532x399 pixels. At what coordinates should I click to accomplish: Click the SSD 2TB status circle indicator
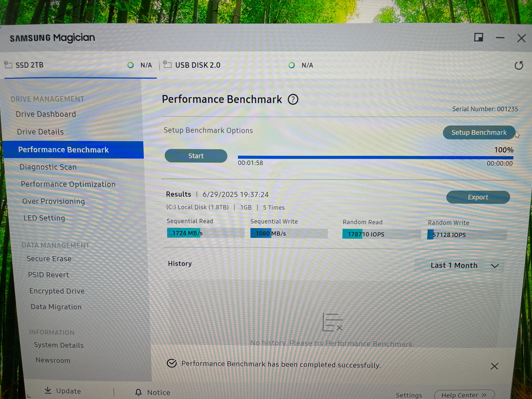130,65
